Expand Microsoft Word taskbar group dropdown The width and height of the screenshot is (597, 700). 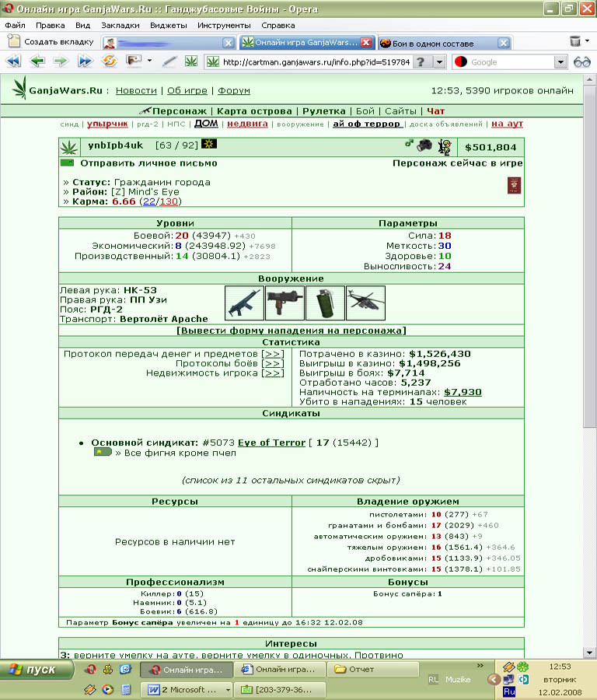point(228,690)
